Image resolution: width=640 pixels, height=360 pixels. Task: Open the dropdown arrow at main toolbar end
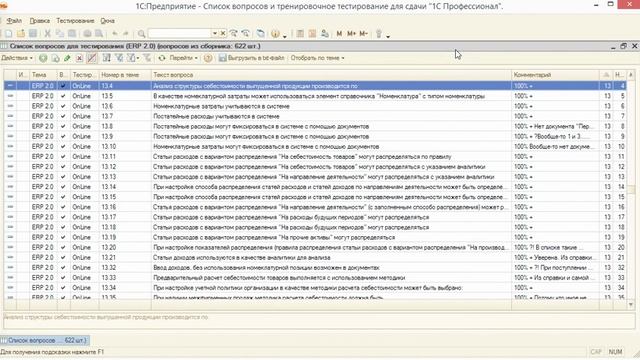click(x=388, y=36)
